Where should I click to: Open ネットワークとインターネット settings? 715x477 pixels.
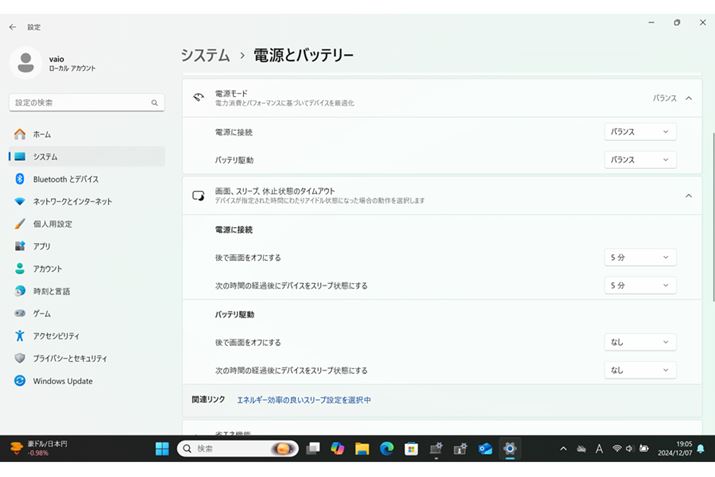pos(72,201)
